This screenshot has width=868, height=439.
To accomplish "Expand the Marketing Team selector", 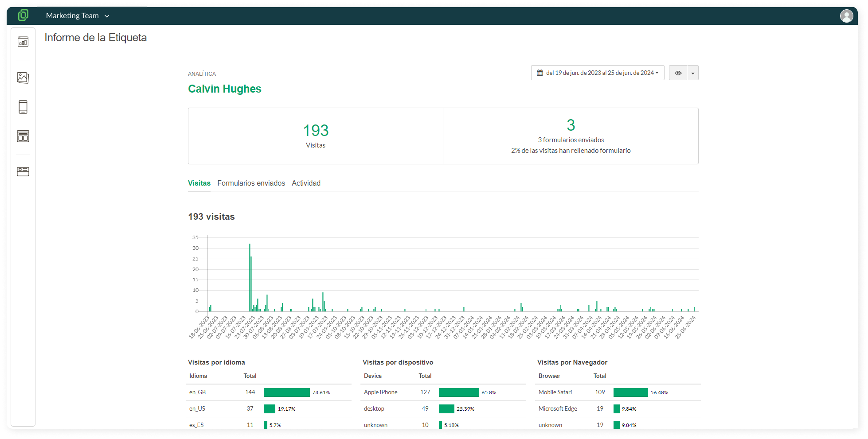I will [78, 16].
